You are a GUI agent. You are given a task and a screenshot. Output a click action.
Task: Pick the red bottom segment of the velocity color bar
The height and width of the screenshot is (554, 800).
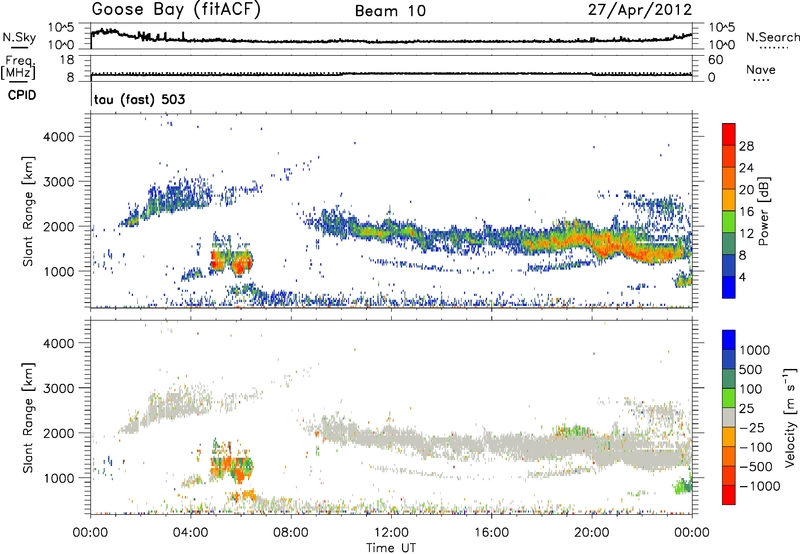click(729, 495)
